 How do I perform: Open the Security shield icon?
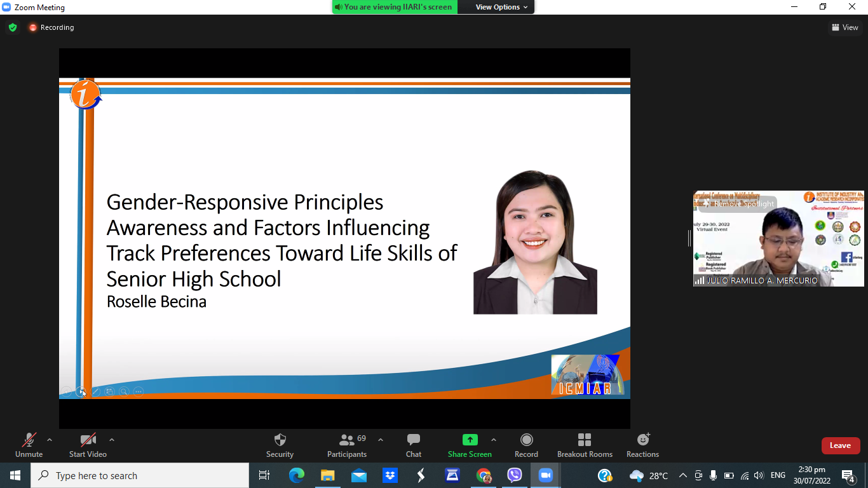click(x=280, y=440)
